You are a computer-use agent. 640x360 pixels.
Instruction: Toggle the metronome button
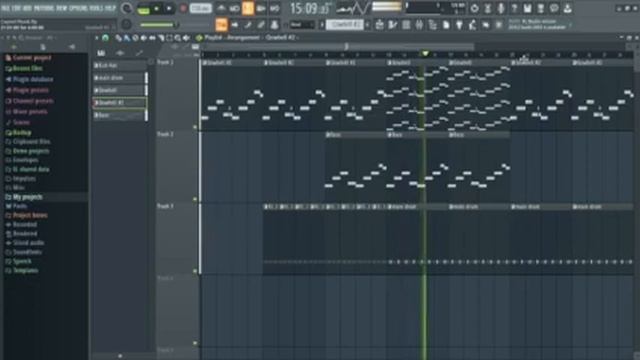click(221, 8)
